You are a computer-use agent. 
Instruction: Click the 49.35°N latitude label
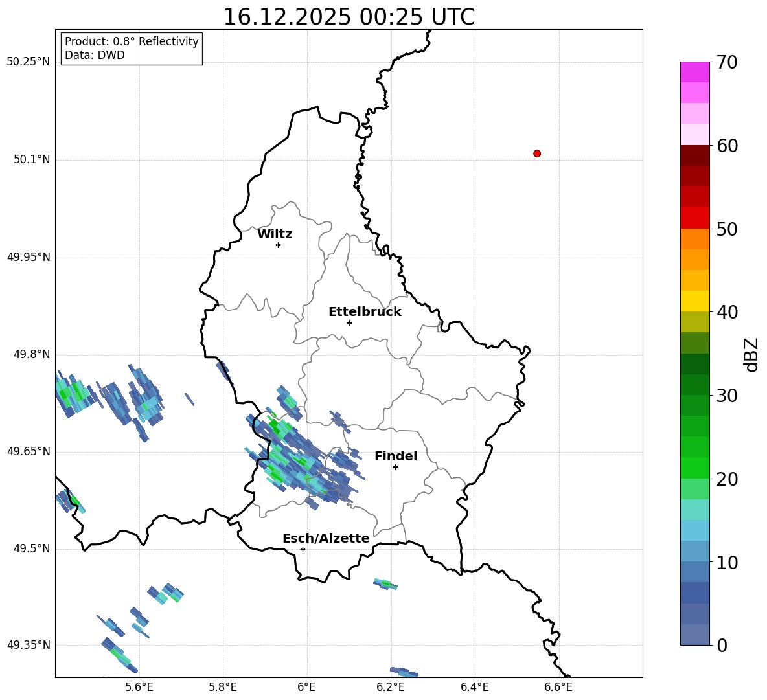click(29, 645)
